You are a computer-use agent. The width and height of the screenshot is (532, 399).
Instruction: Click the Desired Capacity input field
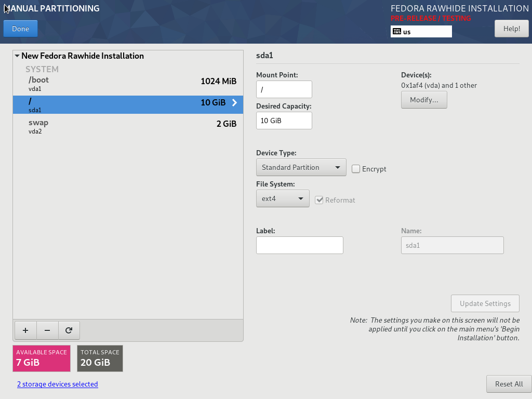284,121
